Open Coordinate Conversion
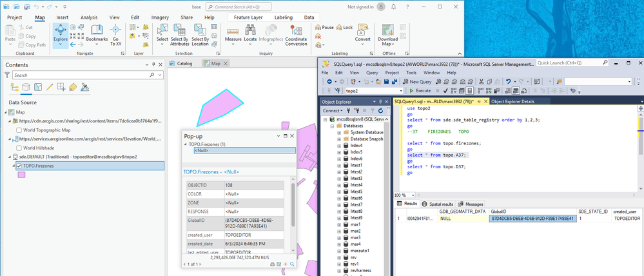The width and height of the screenshot is (644, 276). (296, 35)
